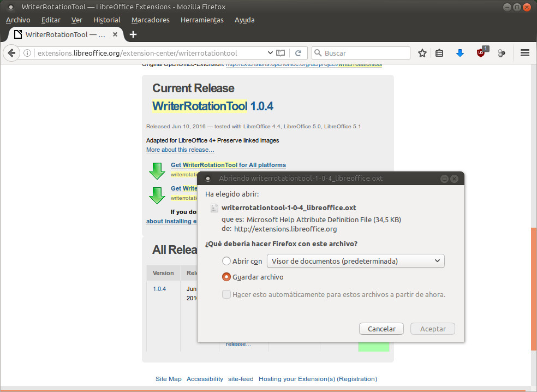Bookmark this page with the star icon

[x=422, y=53]
